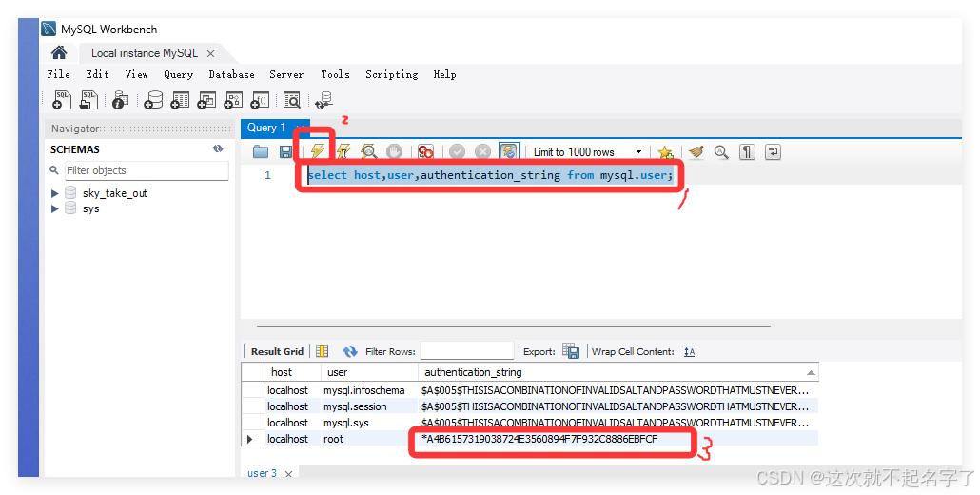
Task: Click the result grid form toggle icon
Action: pos(322,351)
